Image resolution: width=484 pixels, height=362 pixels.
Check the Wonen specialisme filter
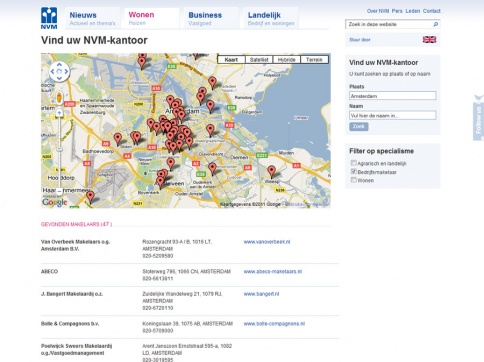[354, 180]
